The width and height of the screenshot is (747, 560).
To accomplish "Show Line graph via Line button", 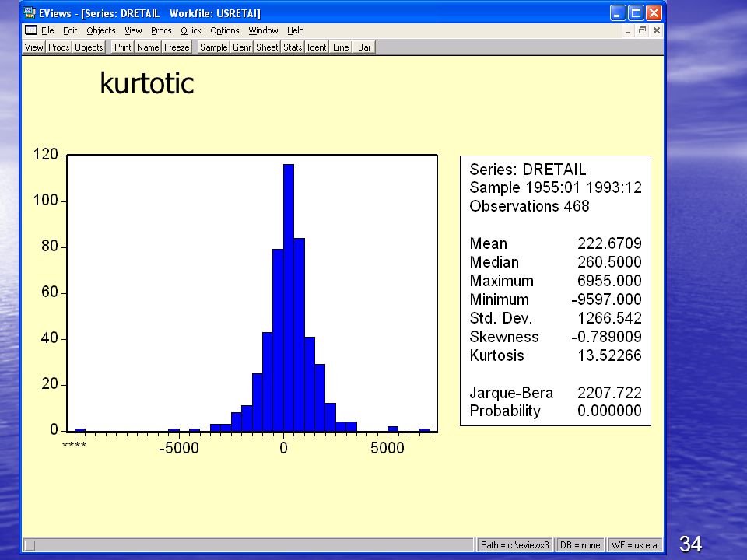I will point(341,47).
